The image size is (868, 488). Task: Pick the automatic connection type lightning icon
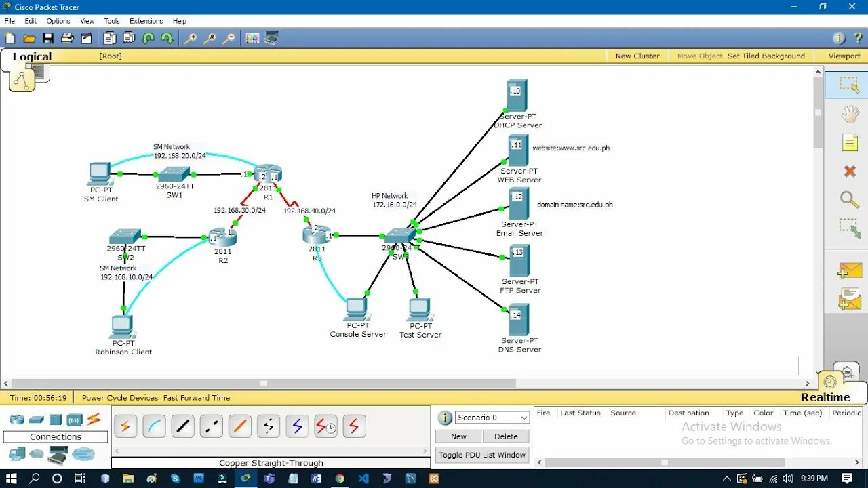(x=125, y=426)
